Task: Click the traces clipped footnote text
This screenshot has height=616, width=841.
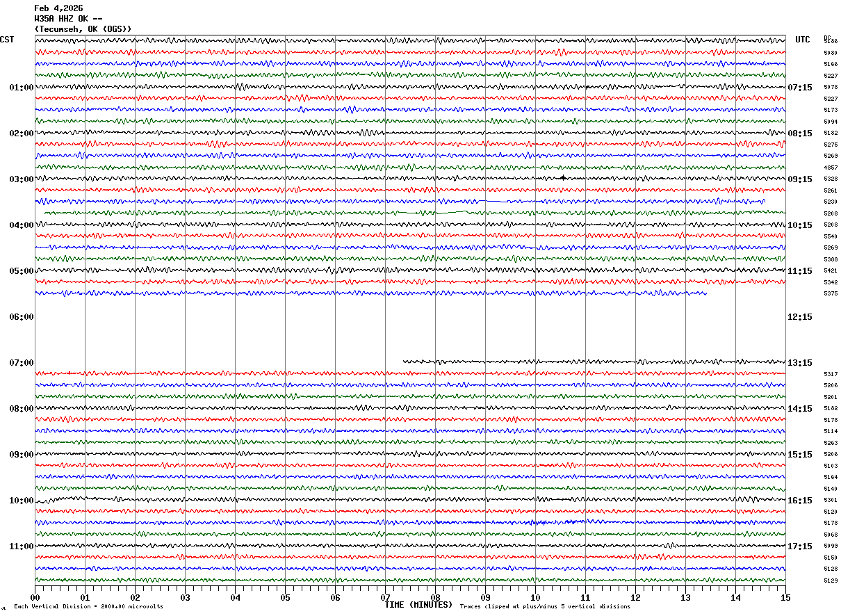Action: click(545, 607)
